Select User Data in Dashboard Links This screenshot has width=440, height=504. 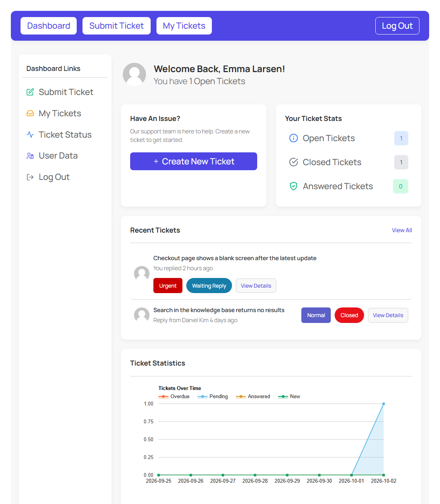[58, 156]
